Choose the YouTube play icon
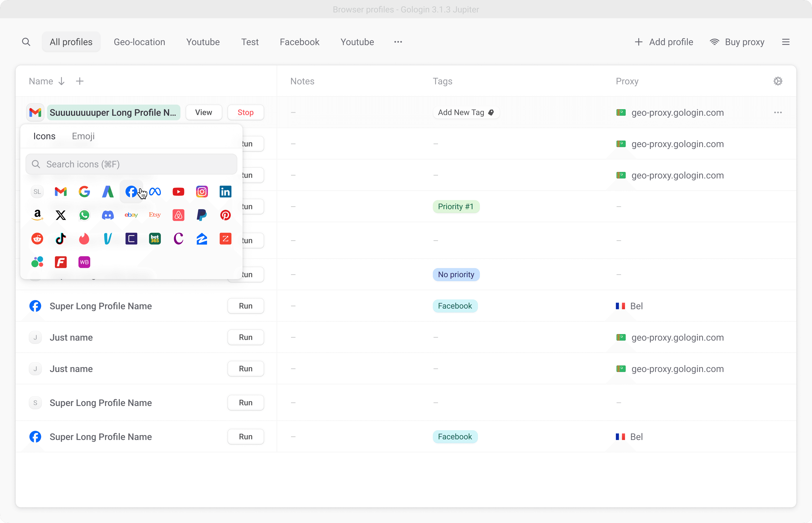This screenshot has width=812, height=523. 178,192
